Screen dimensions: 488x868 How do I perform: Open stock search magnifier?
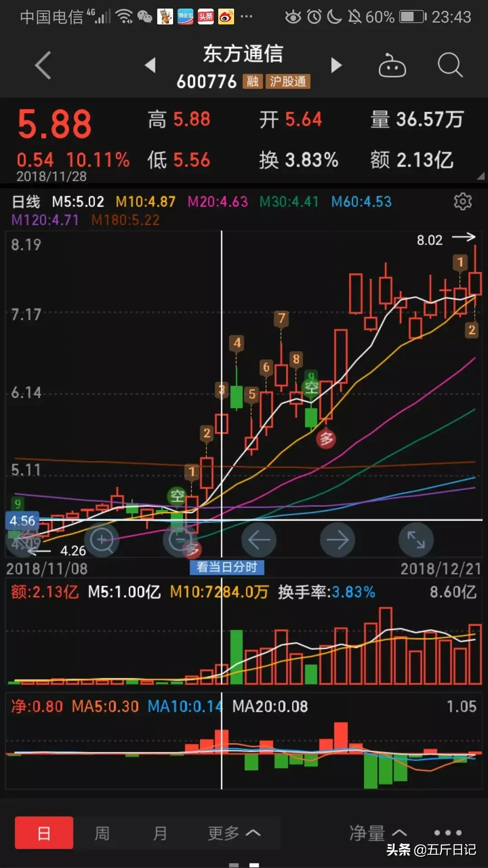(x=450, y=65)
